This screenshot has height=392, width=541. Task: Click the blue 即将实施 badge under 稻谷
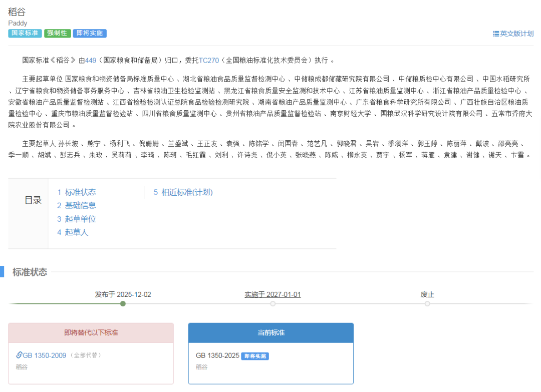(90, 34)
